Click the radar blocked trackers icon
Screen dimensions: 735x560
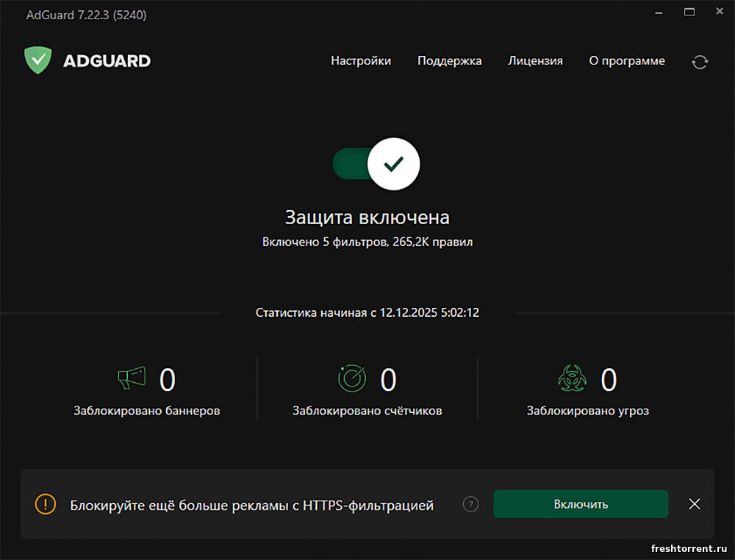352,379
